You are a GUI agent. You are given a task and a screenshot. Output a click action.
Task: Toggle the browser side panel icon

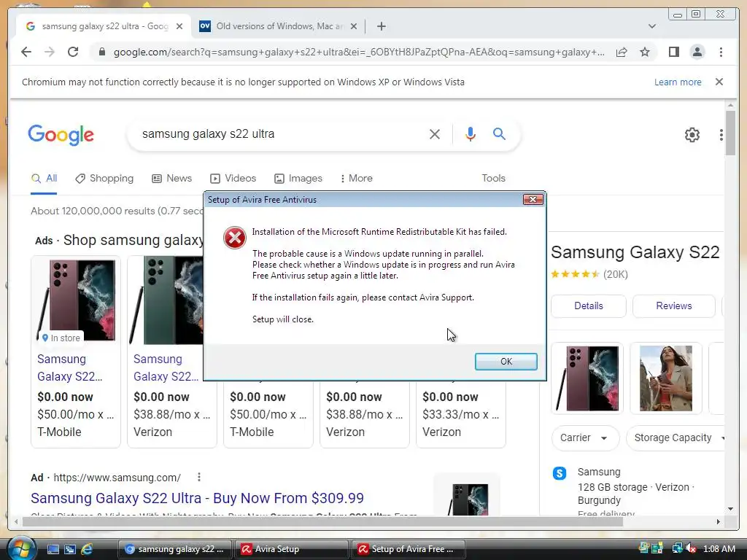(673, 52)
